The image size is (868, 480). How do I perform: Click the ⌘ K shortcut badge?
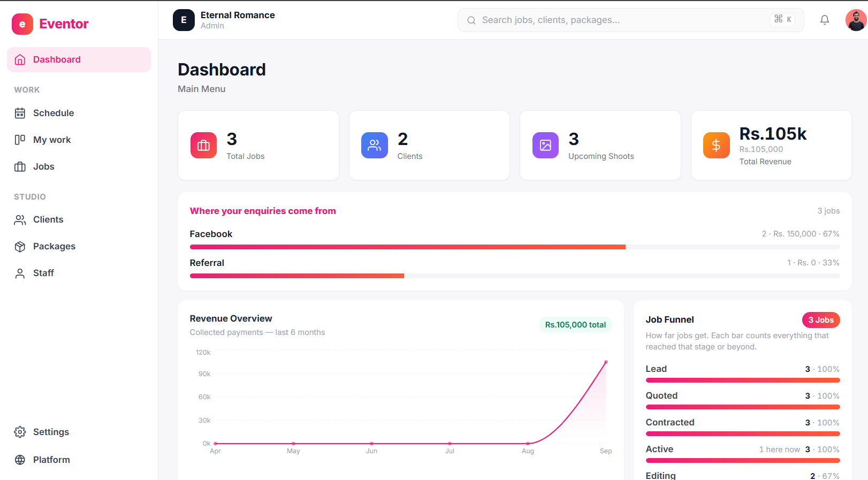782,19
